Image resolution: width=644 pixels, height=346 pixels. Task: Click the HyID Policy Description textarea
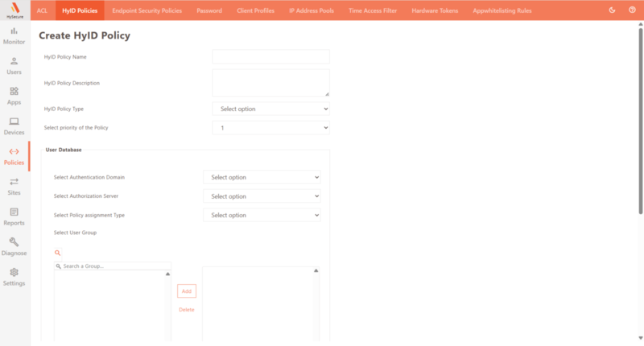pyautogui.click(x=271, y=83)
